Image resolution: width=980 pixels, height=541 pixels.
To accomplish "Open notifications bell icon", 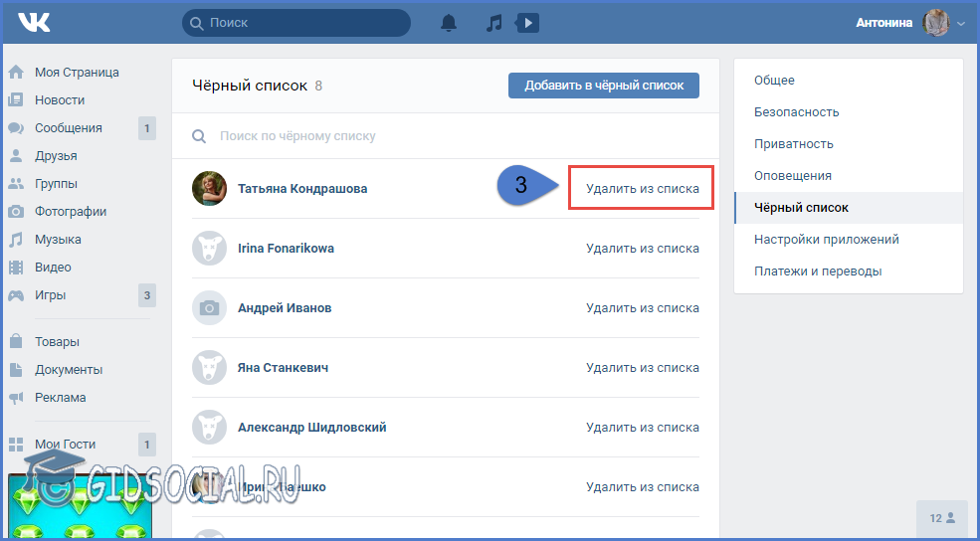I will (449, 23).
